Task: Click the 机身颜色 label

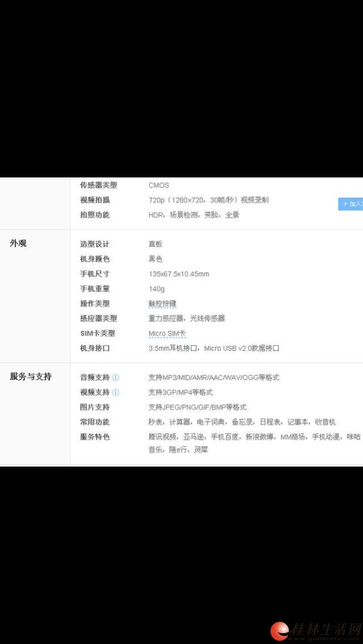Action: click(95, 259)
